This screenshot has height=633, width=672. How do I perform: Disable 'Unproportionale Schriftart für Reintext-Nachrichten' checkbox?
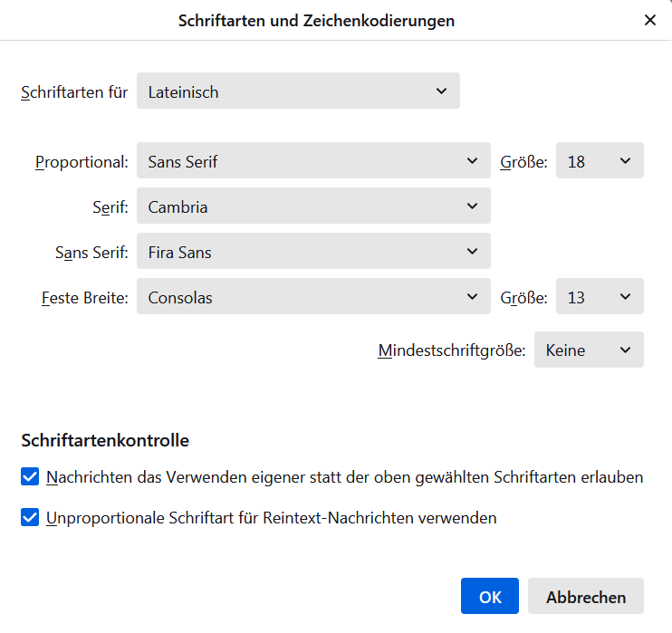[x=30, y=518]
